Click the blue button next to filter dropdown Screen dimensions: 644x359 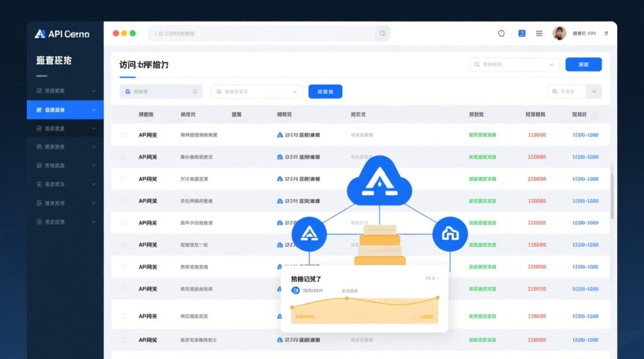tap(325, 91)
